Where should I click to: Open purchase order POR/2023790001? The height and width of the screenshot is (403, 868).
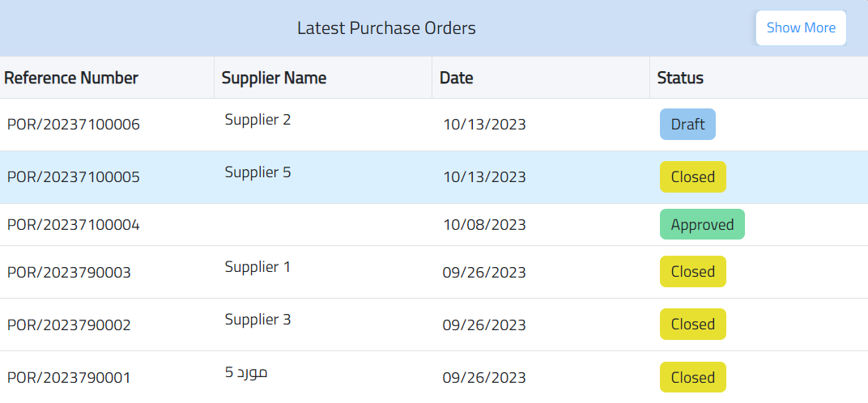[69, 378]
